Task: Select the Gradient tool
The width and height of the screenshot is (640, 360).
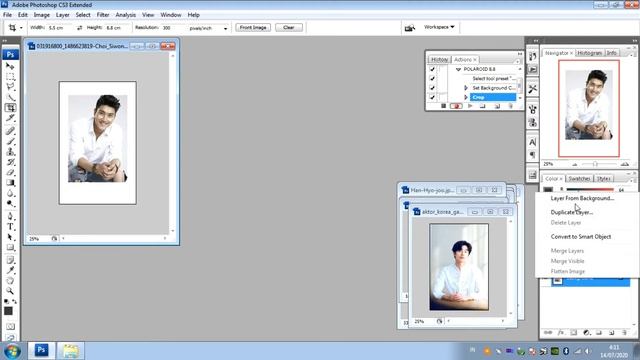Action: pos(10,183)
